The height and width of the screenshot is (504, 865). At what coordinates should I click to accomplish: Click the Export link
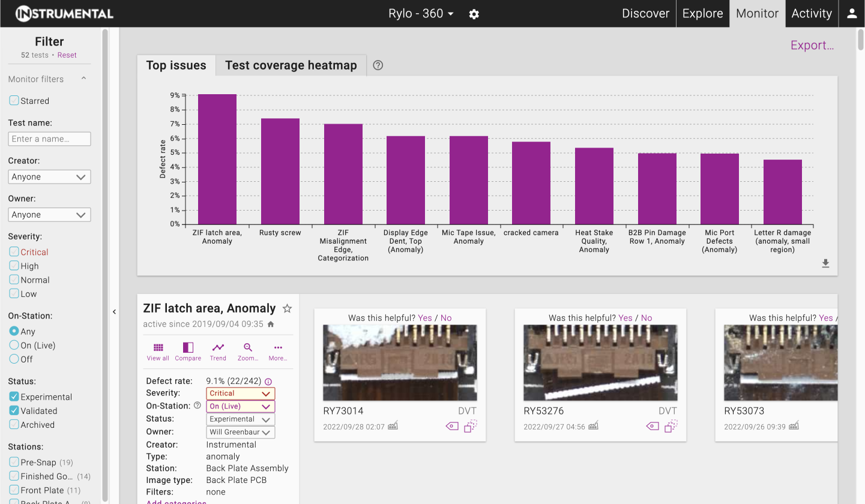point(812,46)
